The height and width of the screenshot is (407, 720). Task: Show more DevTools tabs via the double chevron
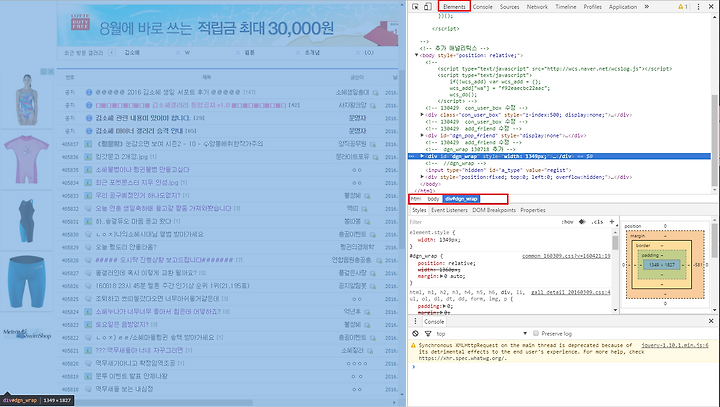click(x=647, y=6)
